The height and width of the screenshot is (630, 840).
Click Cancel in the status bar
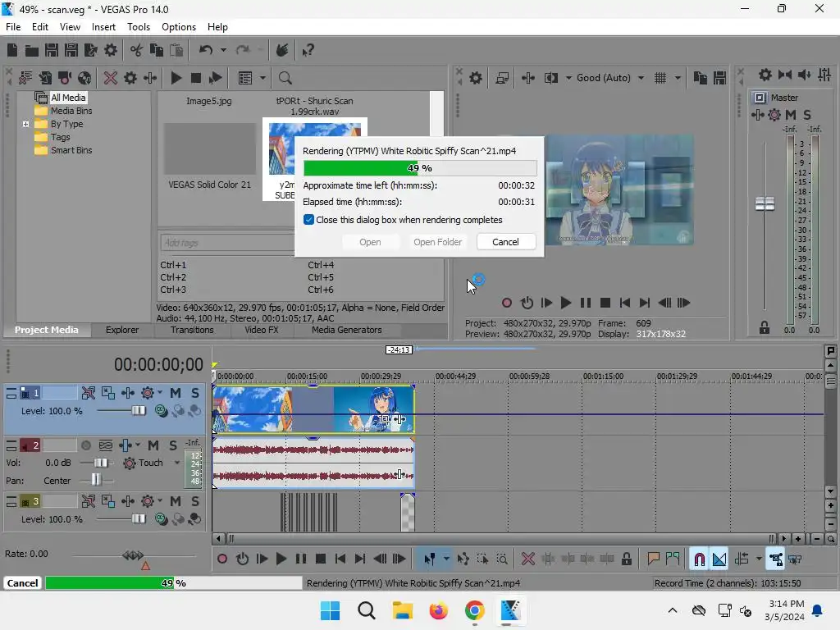pos(22,583)
